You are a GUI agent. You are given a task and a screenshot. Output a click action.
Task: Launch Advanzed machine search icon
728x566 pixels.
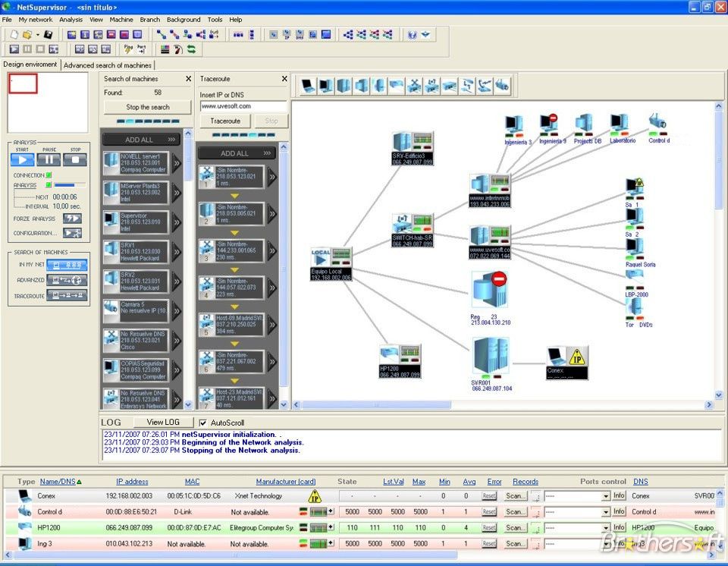[67, 280]
